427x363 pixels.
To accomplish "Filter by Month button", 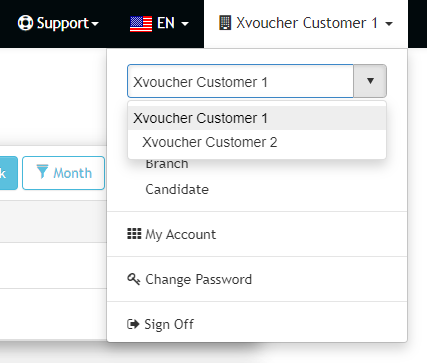I will tap(63, 173).
